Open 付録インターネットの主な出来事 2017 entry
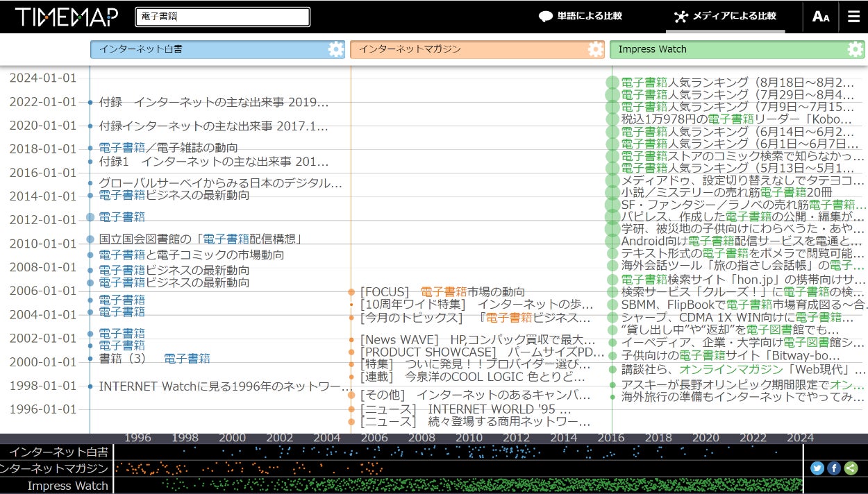Image resolution: width=868 pixels, height=494 pixels. [x=214, y=126]
